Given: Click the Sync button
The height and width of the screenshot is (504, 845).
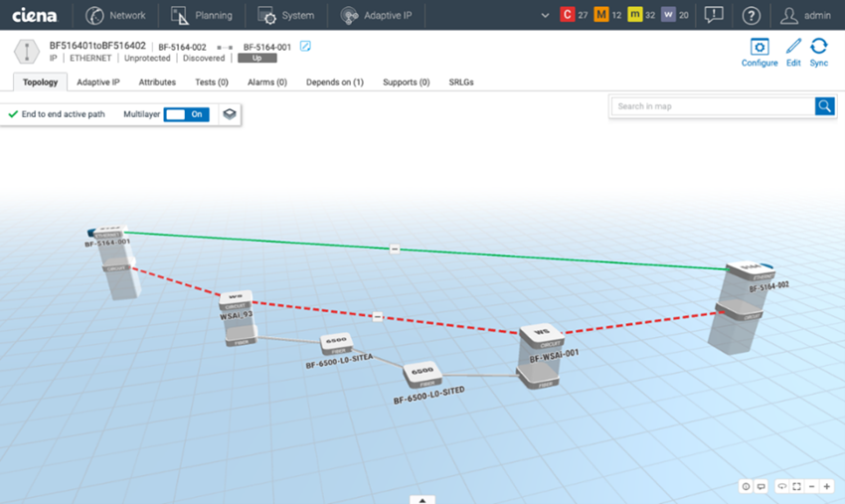Looking at the screenshot, I should coord(818,53).
